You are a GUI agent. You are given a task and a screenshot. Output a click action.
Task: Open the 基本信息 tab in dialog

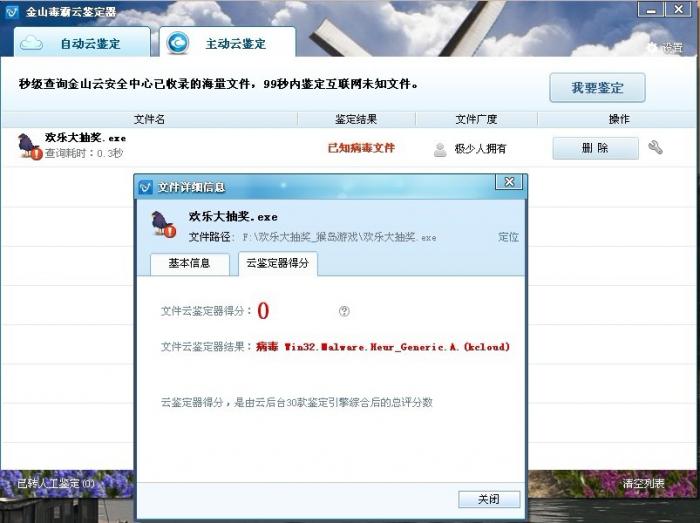click(190, 263)
